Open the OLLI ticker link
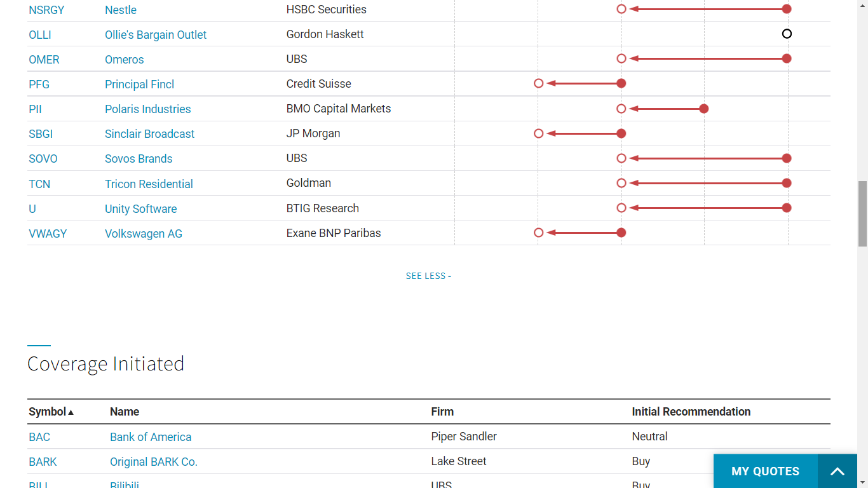This screenshot has width=868, height=488. (40, 35)
